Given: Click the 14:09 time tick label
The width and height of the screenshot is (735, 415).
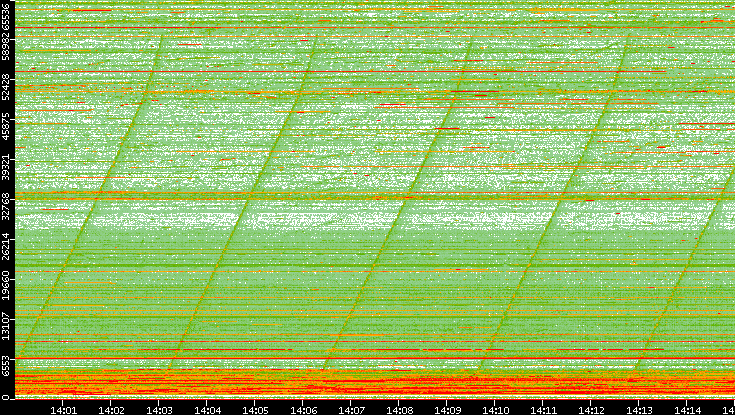Looking at the screenshot, I should (447, 410).
